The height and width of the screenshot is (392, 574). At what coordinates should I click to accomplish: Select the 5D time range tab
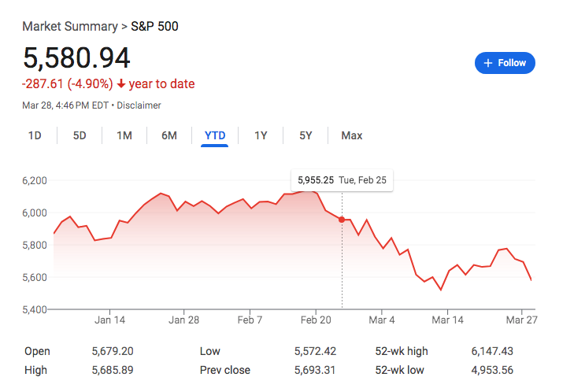[x=80, y=135]
